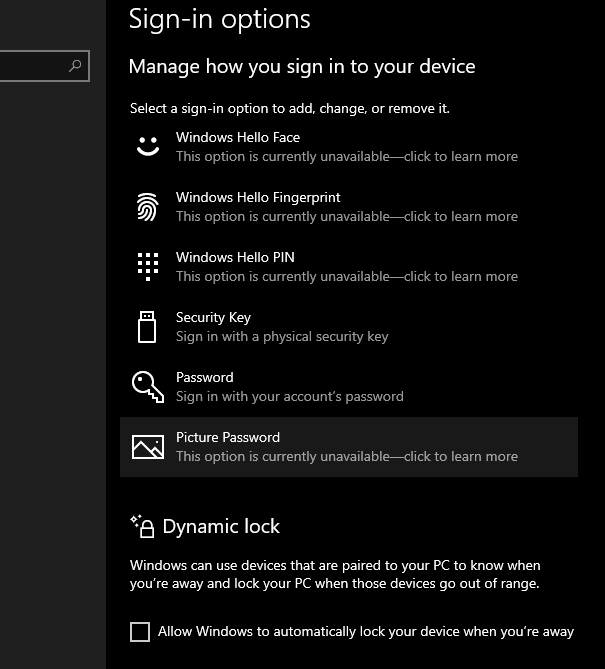Click the Password key icon
The height and width of the screenshot is (669, 605).
coord(148,387)
